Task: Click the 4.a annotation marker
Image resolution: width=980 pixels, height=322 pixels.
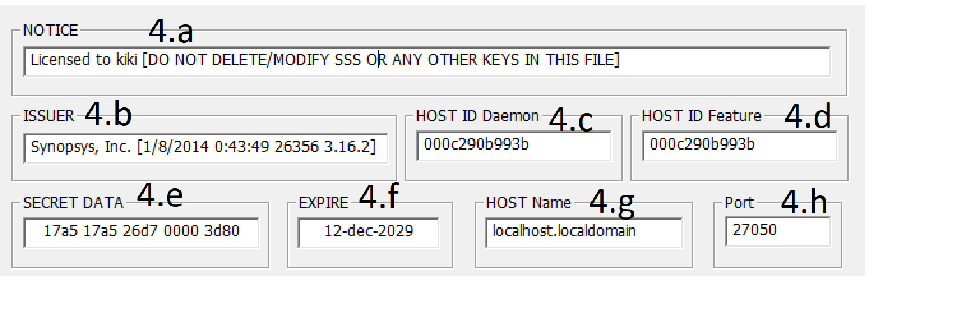Action: [170, 30]
